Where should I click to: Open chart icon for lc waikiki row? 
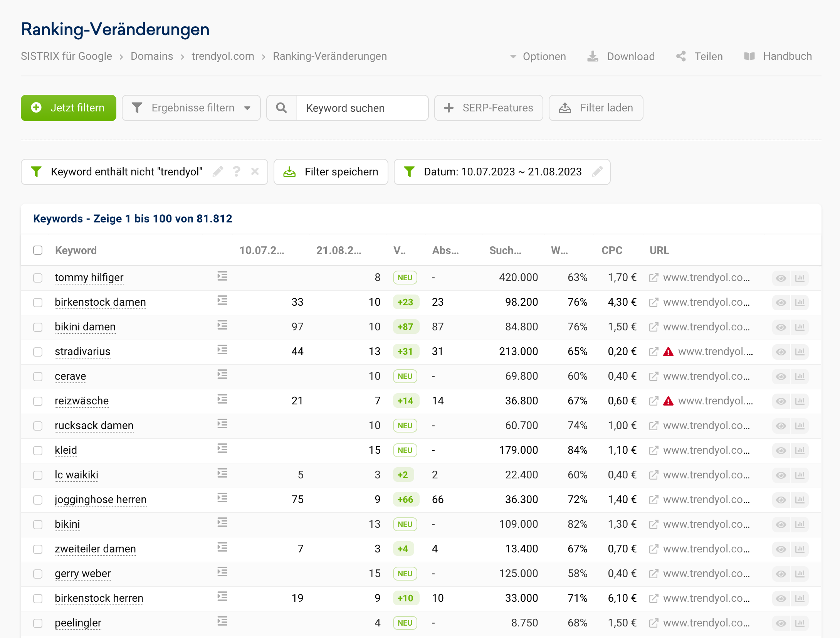pyautogui.click(x=800, y=476)
